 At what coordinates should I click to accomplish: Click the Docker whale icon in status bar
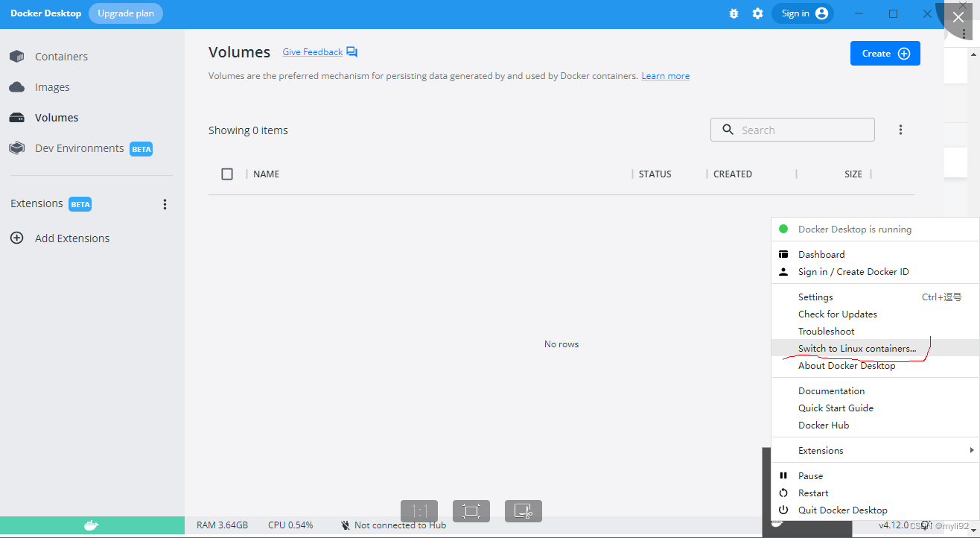(91, 525)
